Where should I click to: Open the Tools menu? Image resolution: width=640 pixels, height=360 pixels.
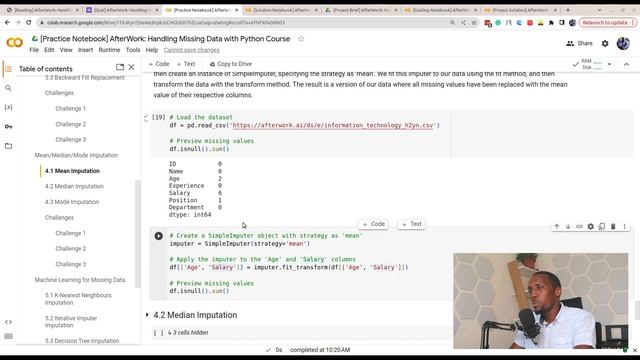tap(133, 50)
